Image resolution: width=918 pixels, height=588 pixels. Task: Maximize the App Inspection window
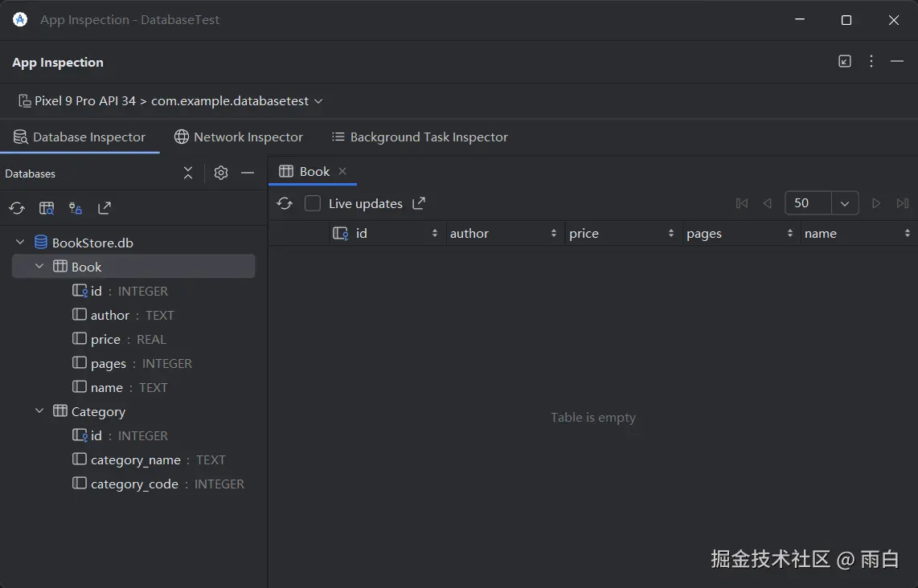pyautogui.click(x=846, y=20)
